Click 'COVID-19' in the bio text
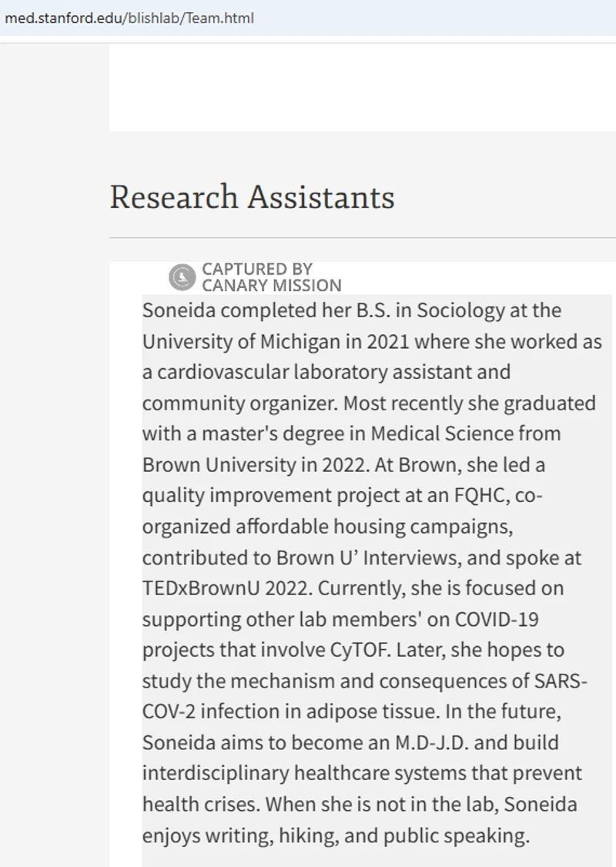616x867 pixels. [x=497, y=619]
